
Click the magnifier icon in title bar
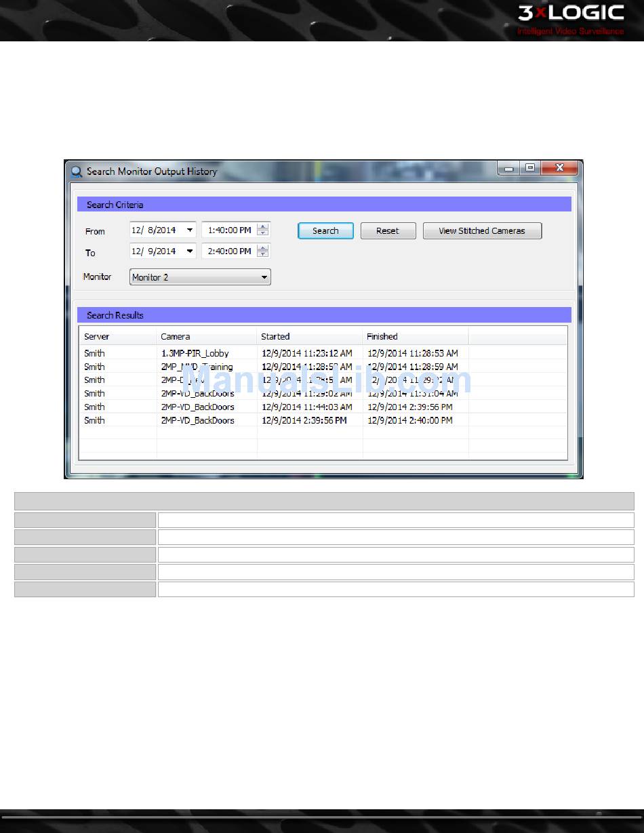[77, 171]
